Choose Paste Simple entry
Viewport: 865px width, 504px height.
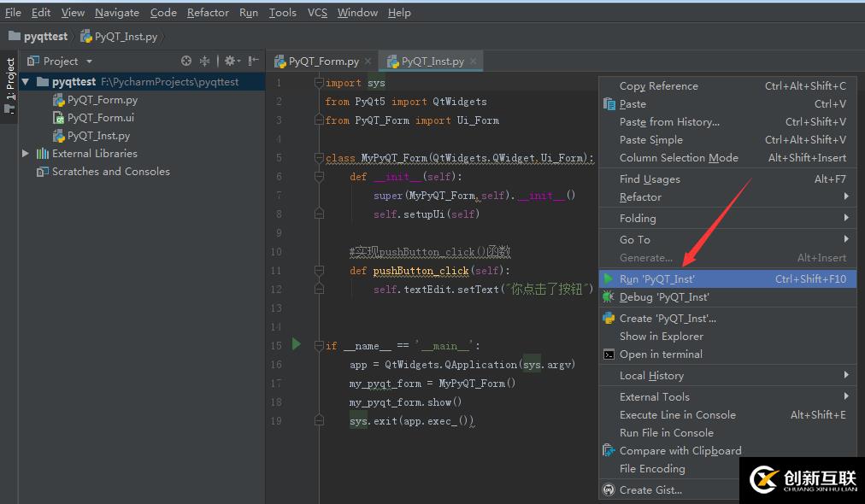727,139
